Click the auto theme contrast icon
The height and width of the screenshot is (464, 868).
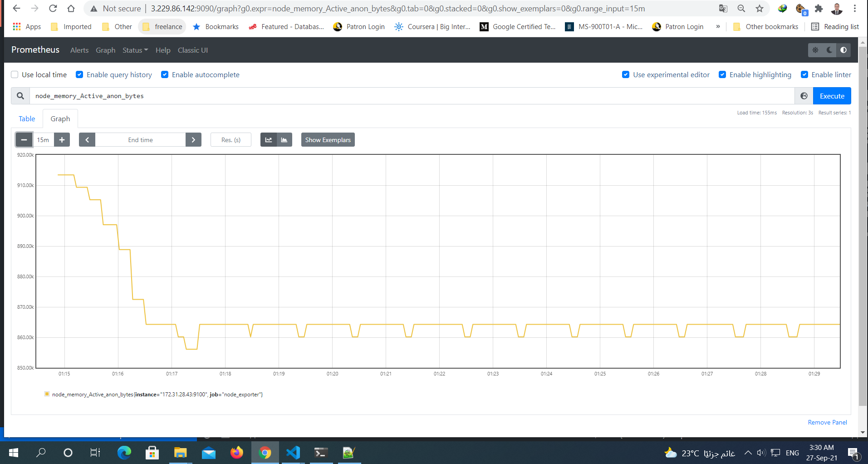(843, 50)
